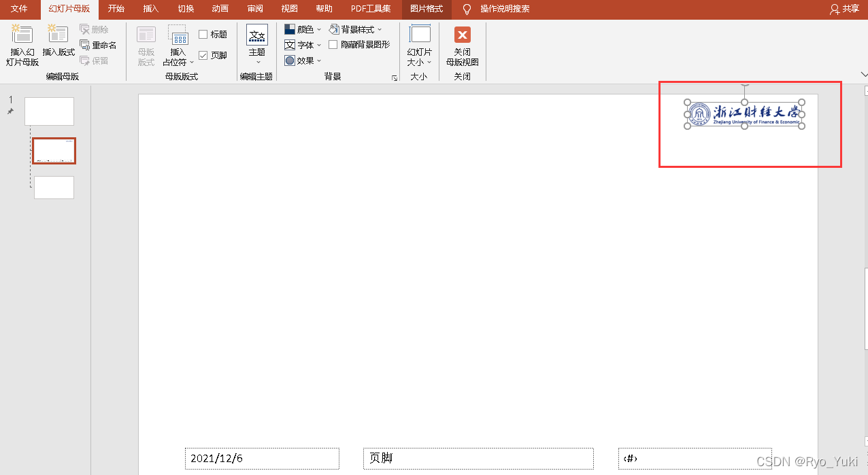Open the Background group dialog launcher
This screenshot has height=475, width=868.
395,79
